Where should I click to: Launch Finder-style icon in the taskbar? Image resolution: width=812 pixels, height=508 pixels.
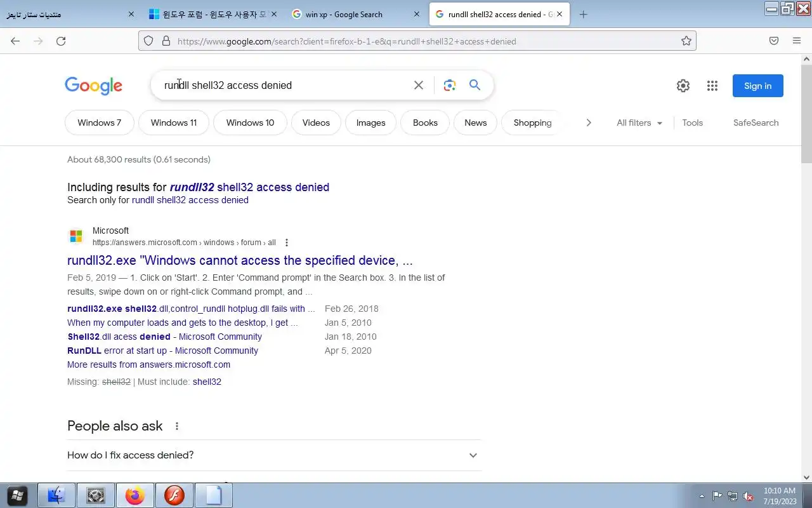click(x=56, y=495)
